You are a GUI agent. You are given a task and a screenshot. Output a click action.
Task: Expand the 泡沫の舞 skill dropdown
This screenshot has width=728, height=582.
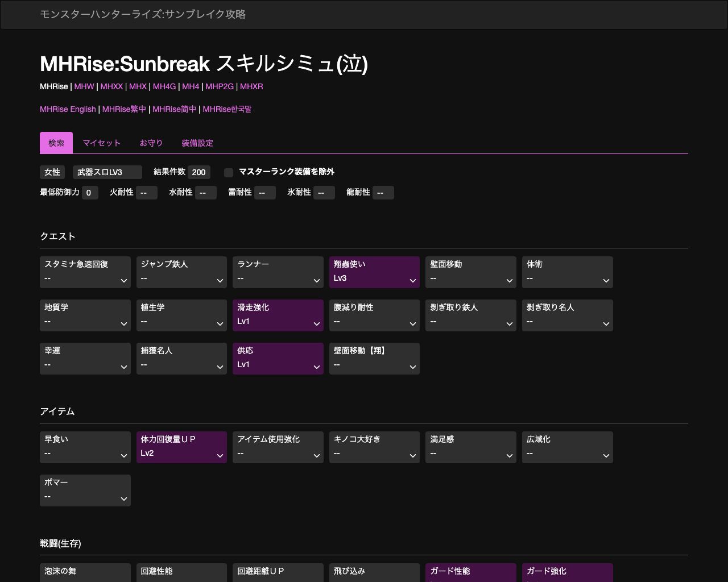(85, 573)
